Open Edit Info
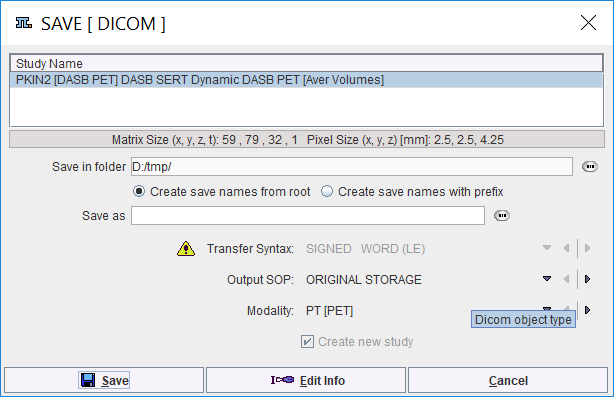The width and height of the screenshot is (614, 397). (306, 380)
